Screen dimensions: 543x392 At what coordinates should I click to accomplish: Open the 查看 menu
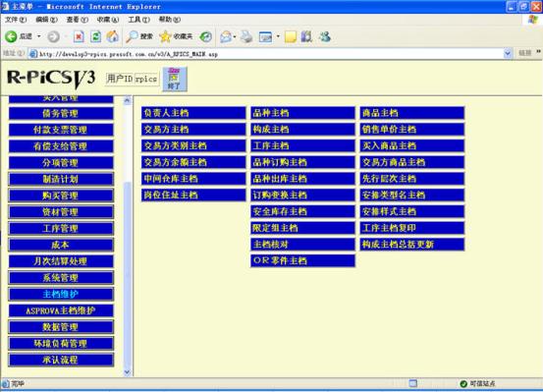coord(78,20)
